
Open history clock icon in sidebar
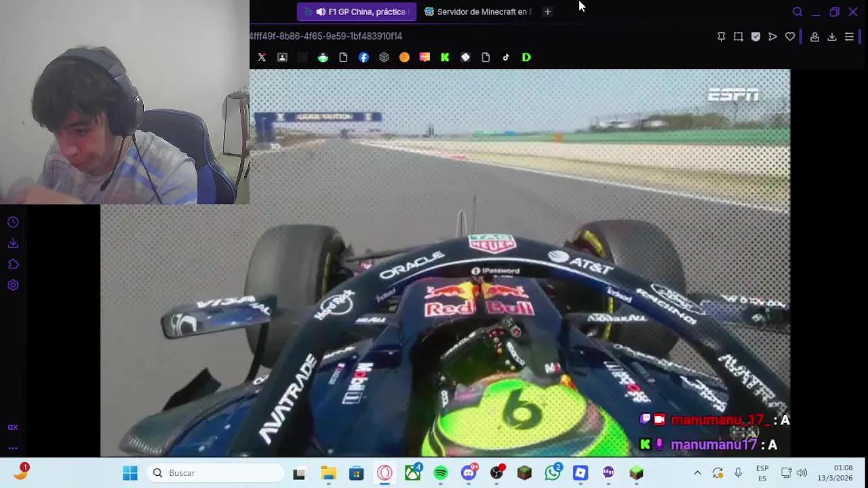coord(13,222)
